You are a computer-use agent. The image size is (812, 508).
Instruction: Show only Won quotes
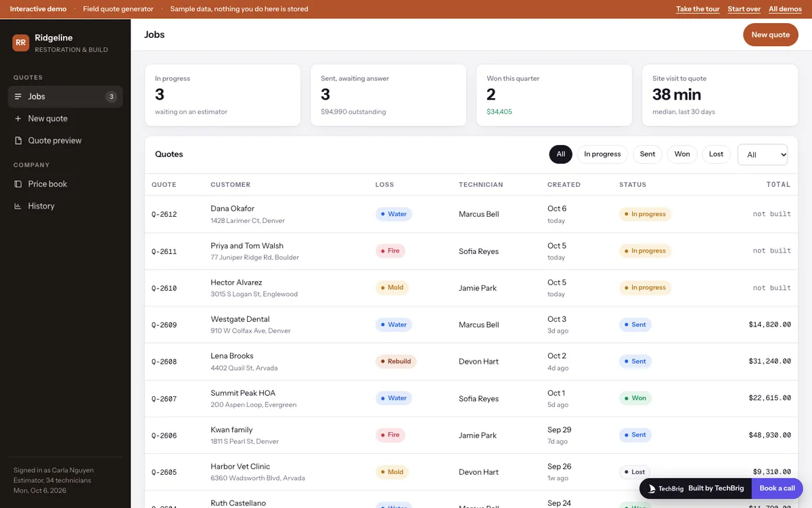pos(682,154)
